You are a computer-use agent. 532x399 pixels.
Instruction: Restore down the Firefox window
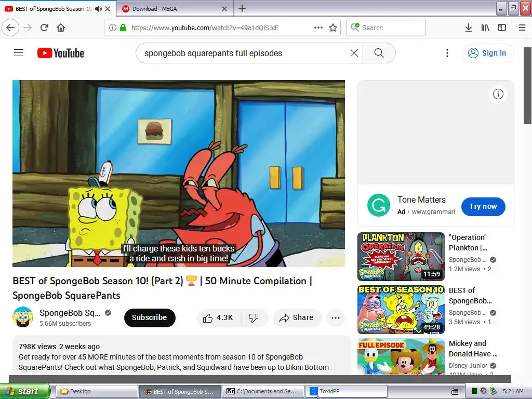[513, 8]
